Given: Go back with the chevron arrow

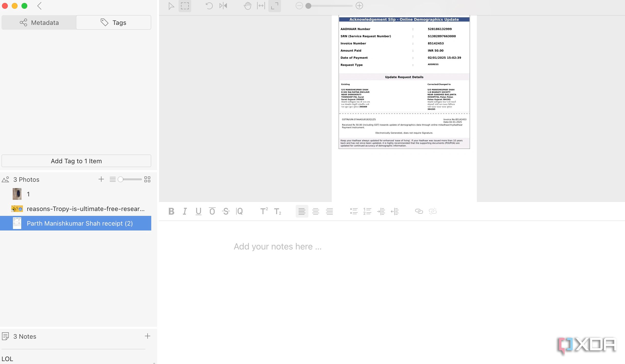Looking at the screenshot, I should (x=39, y=6).
